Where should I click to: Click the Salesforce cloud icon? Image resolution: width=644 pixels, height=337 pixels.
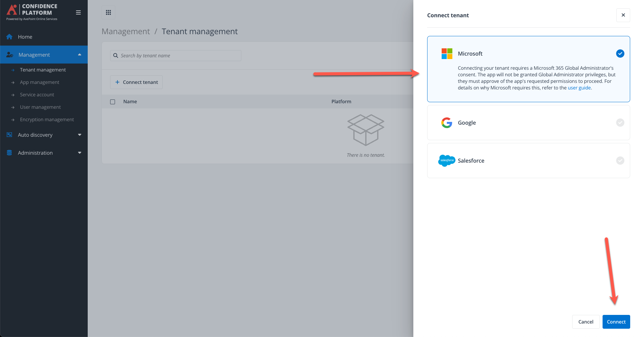pos(446,161)
